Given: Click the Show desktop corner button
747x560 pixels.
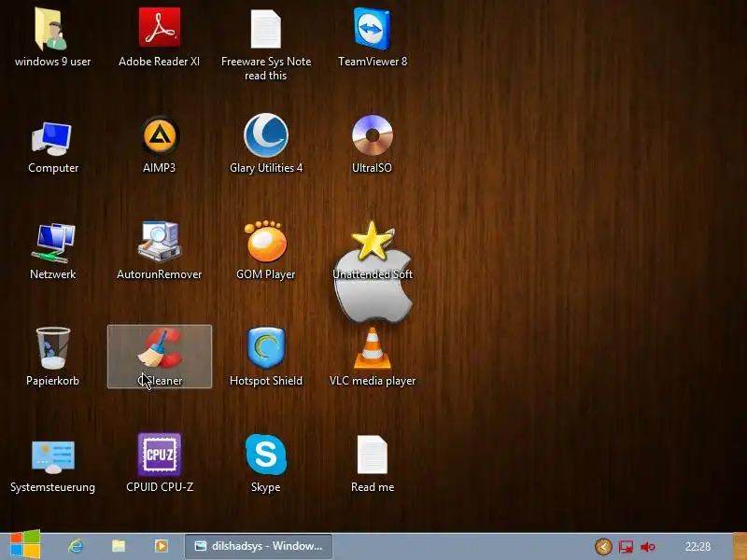Looking at the screenshot, I should (x=740, y=546).
